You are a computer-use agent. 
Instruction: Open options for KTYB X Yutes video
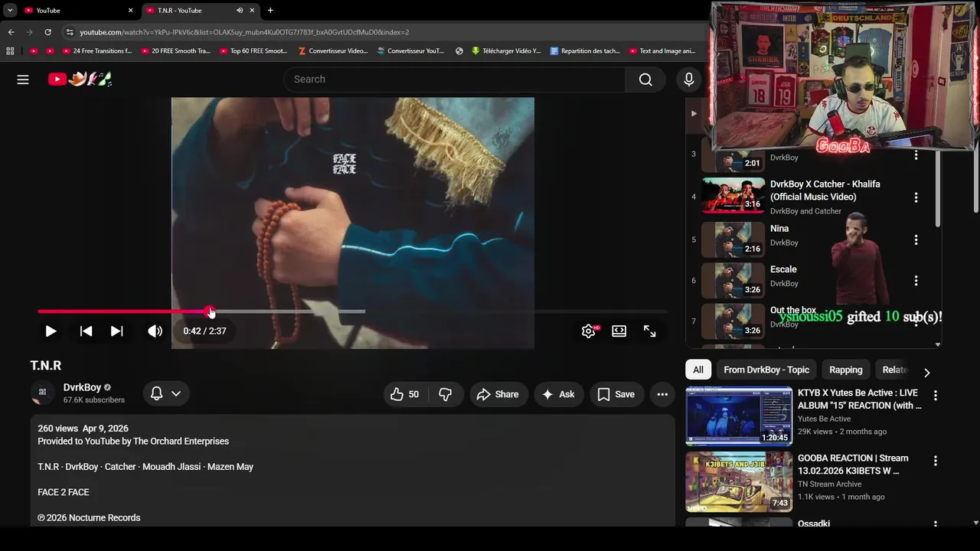[x=935, y=396]
